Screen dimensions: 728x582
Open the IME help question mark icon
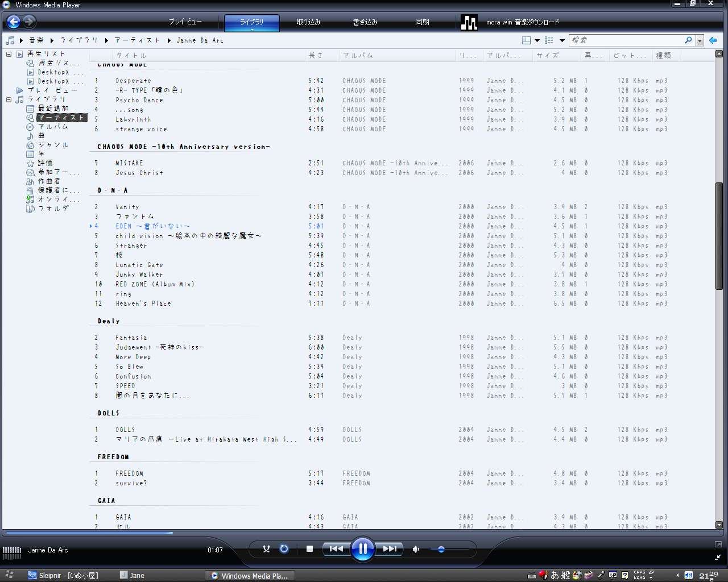click(624, 575)
